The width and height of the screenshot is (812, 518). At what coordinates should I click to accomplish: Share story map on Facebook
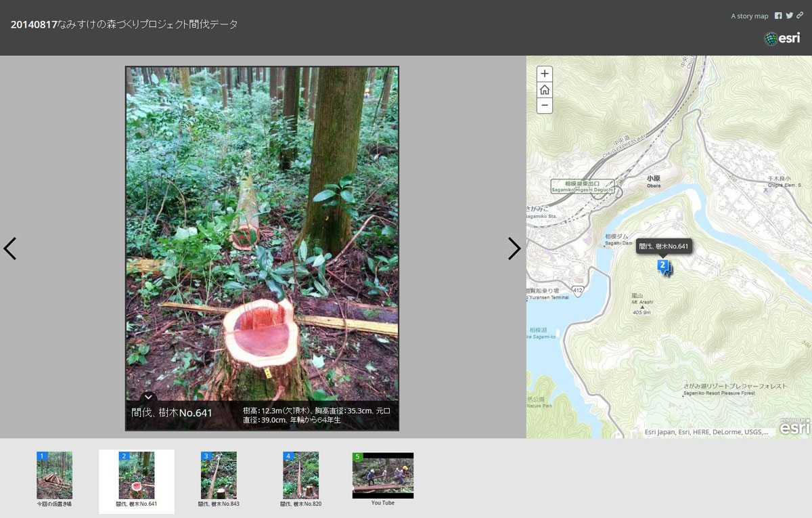(778, 16)
